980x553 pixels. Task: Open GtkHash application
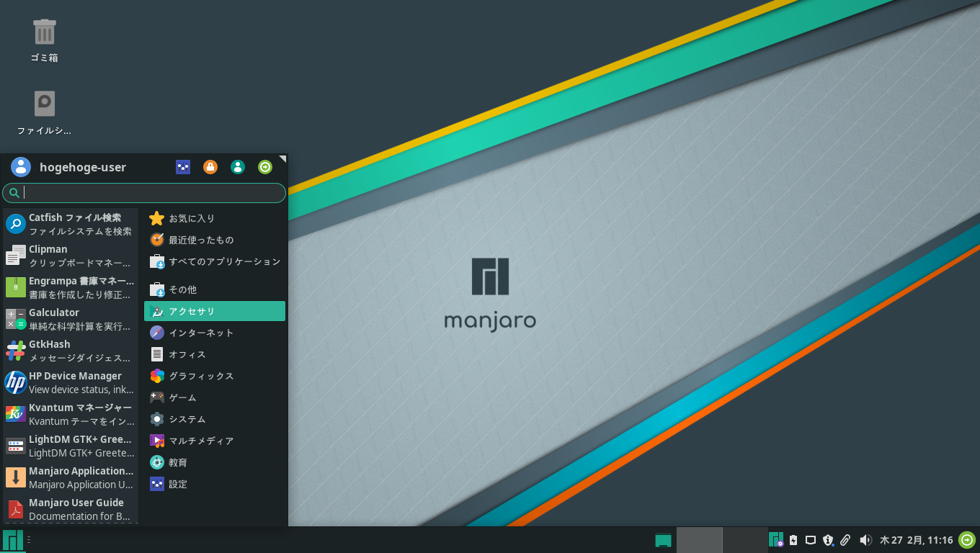[70, 351]
